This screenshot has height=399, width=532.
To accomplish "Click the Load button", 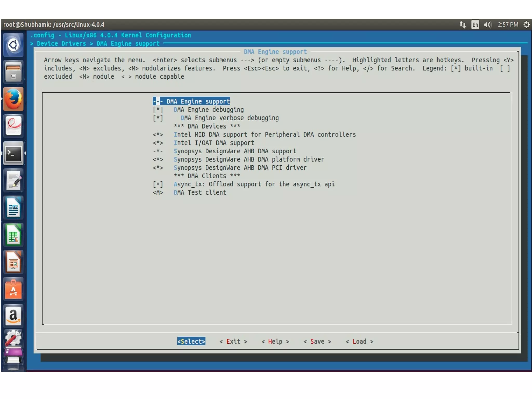I will (x=359, y=342).
